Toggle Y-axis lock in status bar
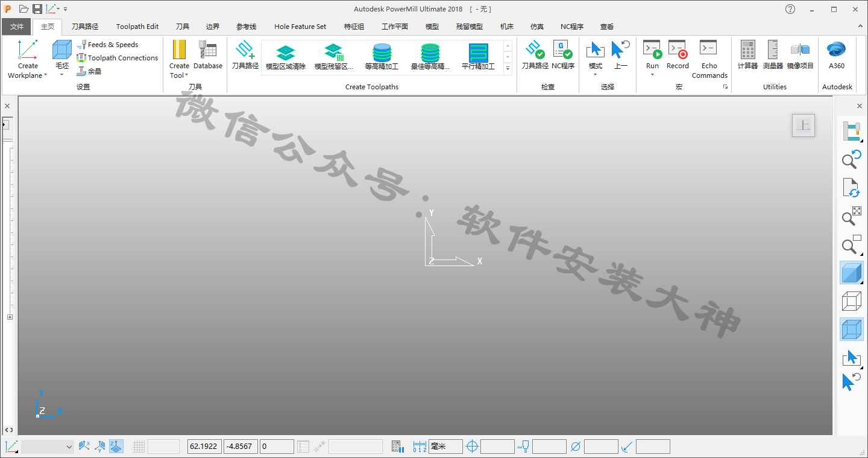This screenshot has height=458, width=868. [x=100, y=447]
